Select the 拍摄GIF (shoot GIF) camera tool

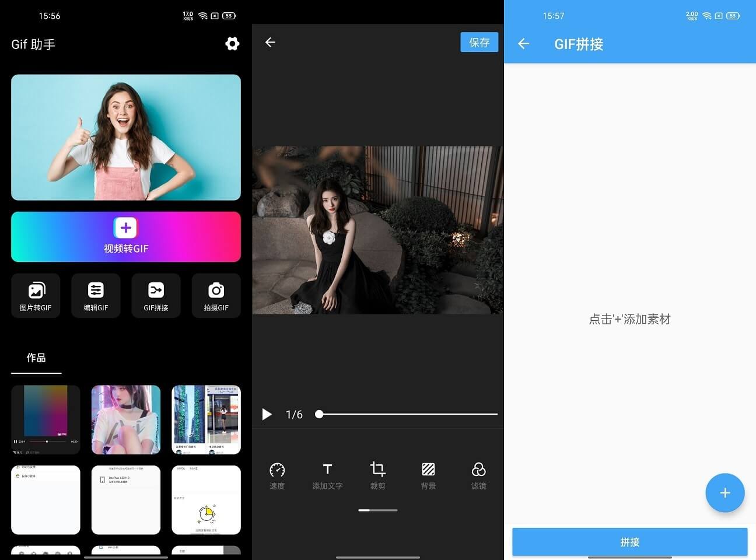point(216,295)
